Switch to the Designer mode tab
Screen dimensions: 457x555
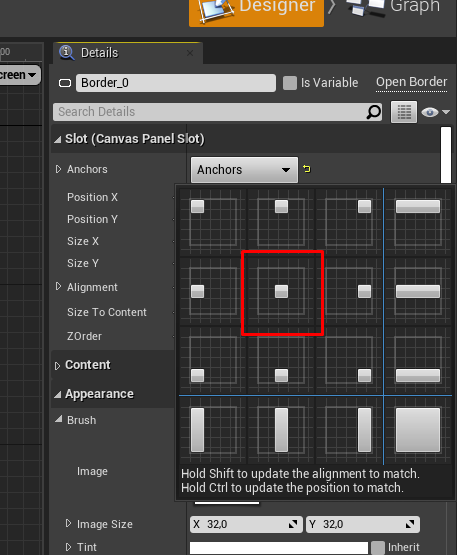[256, 11]
